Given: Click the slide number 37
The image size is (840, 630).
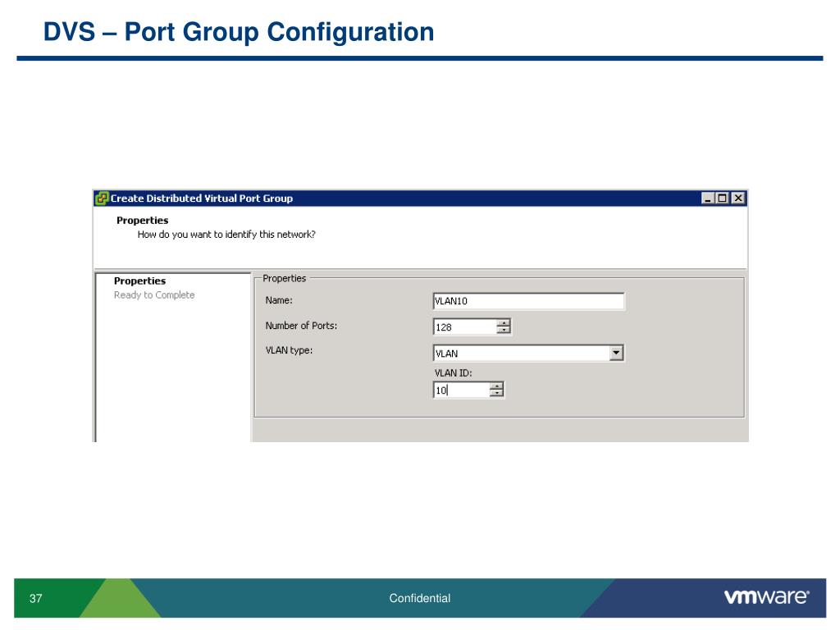Looking at the screenshot, I should pos(36,598).
